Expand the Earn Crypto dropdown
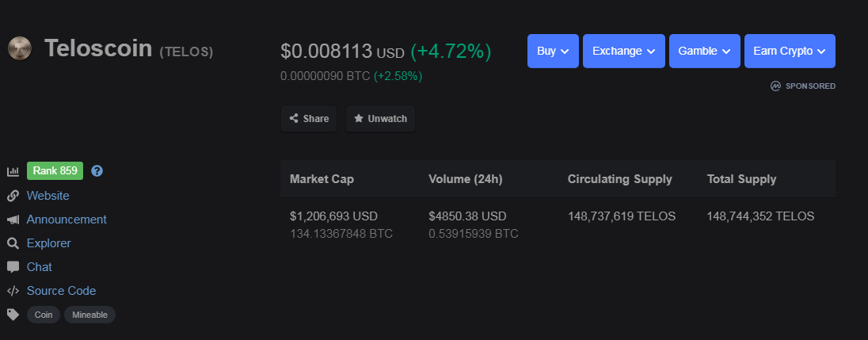This screenshot has width=868, height=340. coord(790,51)
